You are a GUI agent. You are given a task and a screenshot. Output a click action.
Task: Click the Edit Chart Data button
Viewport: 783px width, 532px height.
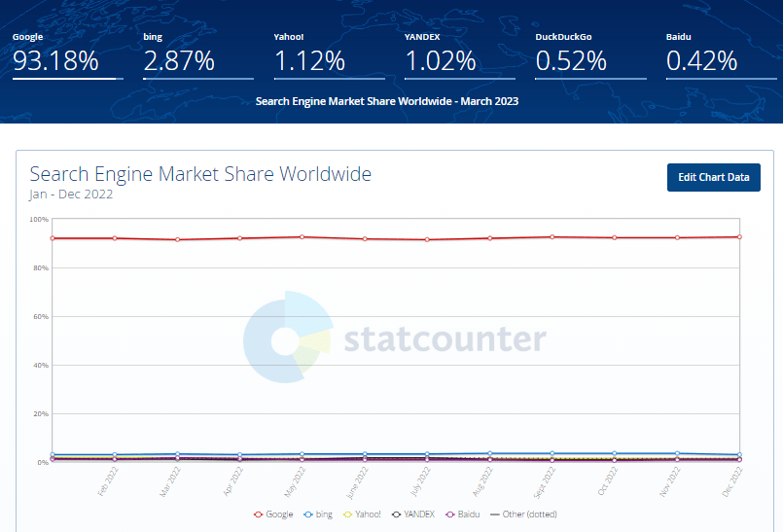coord(714,177)
